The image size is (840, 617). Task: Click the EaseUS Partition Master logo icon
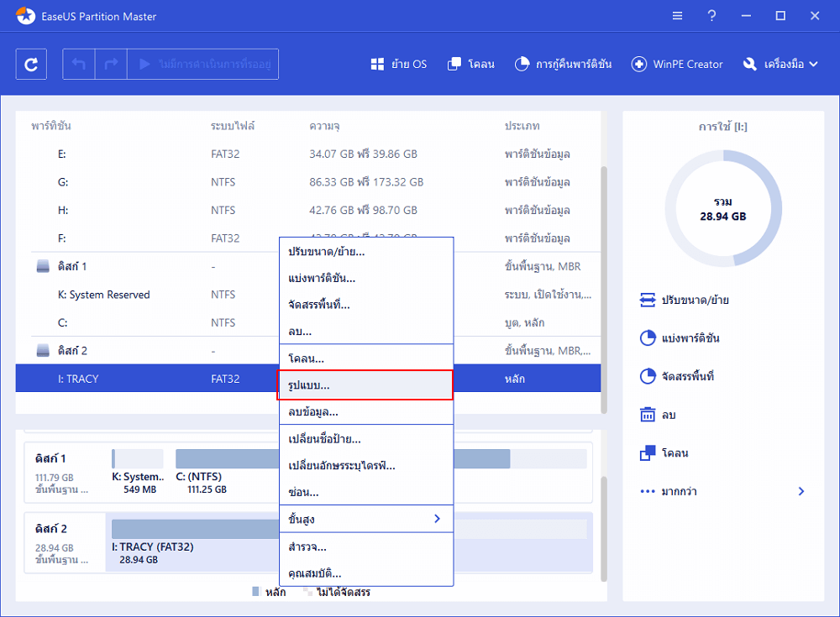[x=26, y=16]
